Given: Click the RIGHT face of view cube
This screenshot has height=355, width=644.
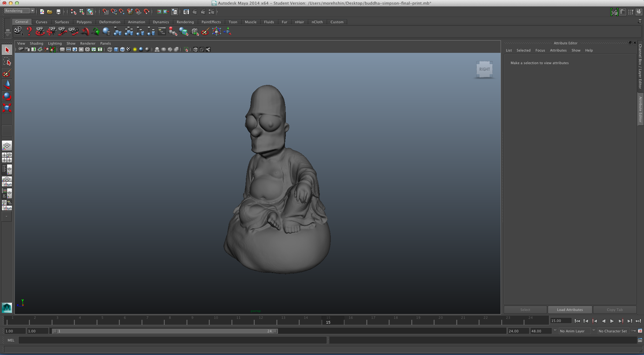Looking at the screenshot, I should (x=484, y=69).
